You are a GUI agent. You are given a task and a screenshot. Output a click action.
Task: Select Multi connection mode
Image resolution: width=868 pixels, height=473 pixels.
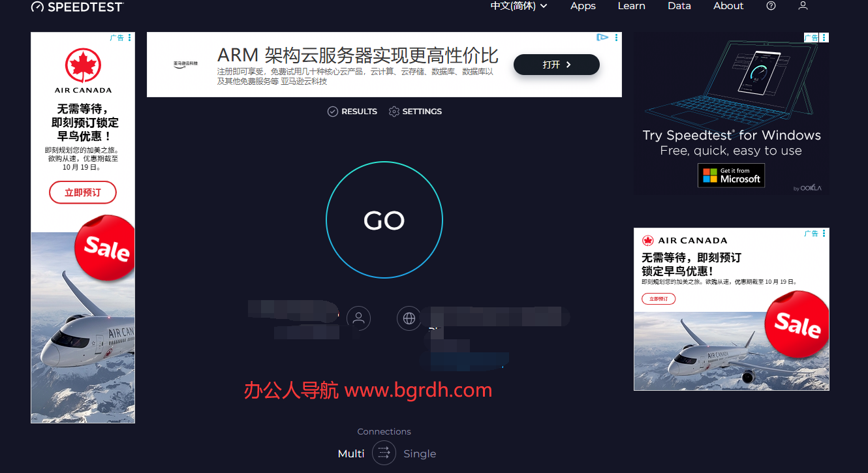[351, 453]
